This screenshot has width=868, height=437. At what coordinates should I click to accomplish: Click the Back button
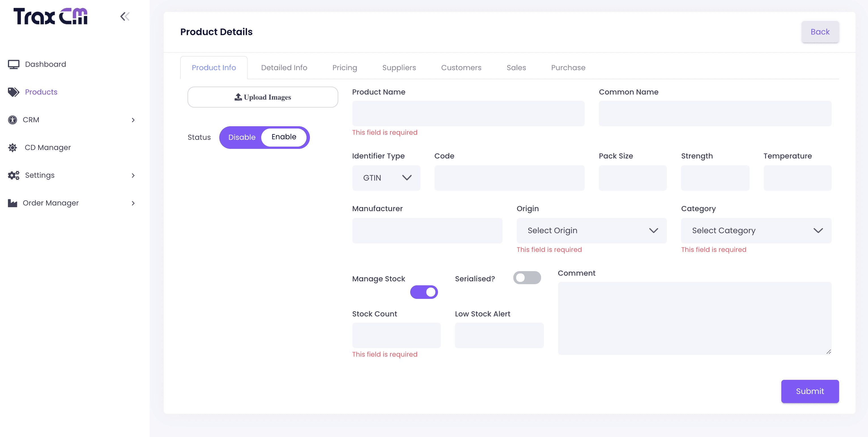click(x=820, y=32)
